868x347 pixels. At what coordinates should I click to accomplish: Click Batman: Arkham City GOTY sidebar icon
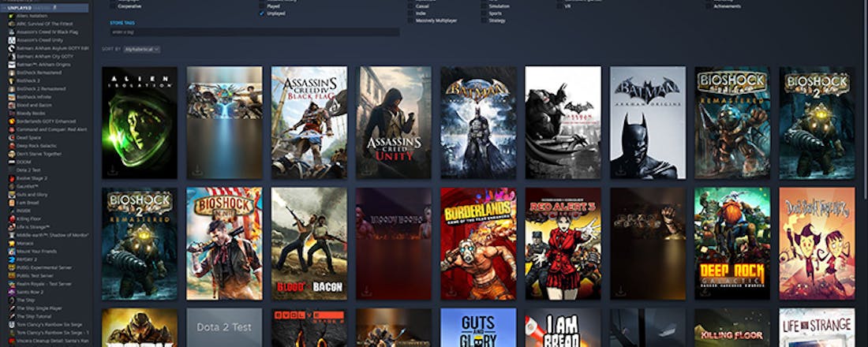11,56
